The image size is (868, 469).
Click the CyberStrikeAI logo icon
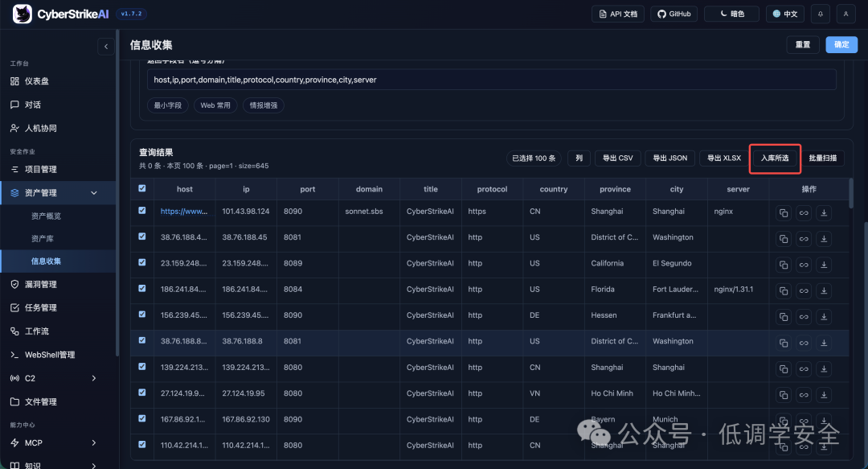(x=23, y=14)
